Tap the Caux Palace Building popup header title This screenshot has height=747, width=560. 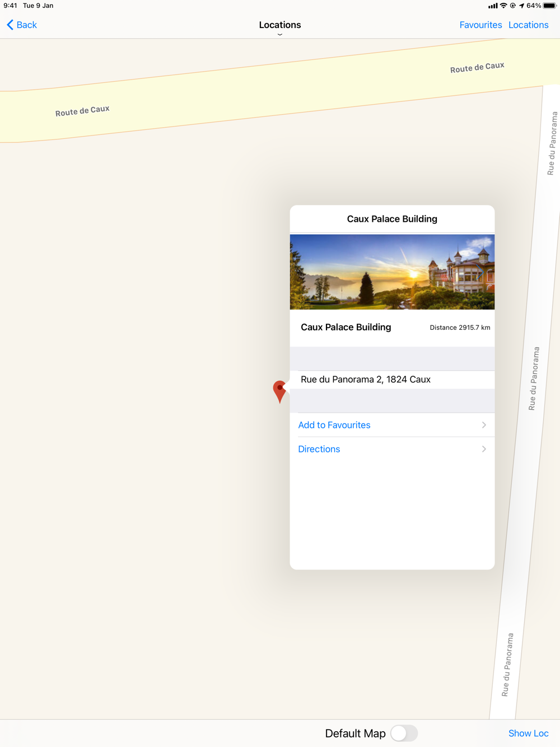392,219
